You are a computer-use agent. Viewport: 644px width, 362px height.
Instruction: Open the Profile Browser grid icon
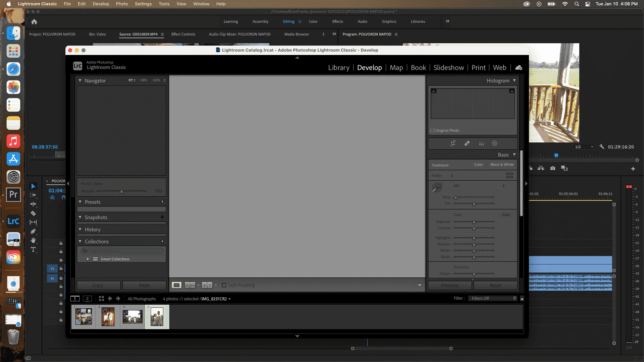[x=509, y=175]
